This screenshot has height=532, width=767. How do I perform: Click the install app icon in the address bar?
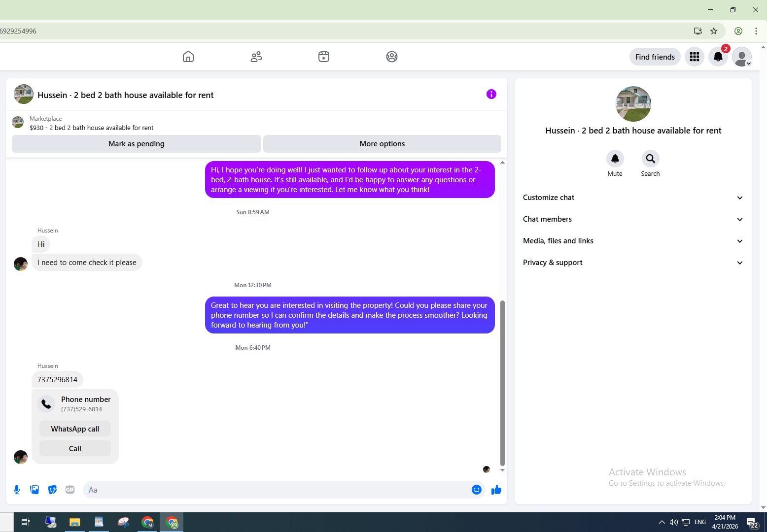pyautogui.click(x=698, y=31)
